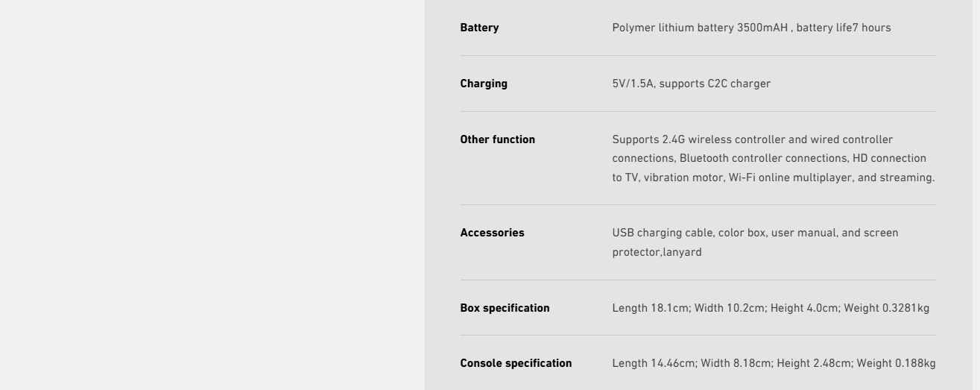980x390 pixels.
Task: Select the Length 14.46cm console dimensions text
Action: pyautogui.click(x=774, y=363)
